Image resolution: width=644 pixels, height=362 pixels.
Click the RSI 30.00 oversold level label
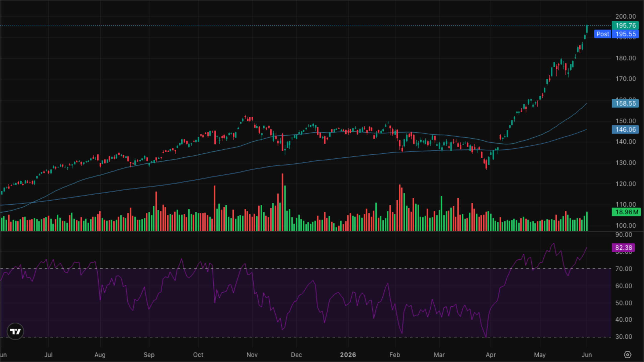coord(624,337)
